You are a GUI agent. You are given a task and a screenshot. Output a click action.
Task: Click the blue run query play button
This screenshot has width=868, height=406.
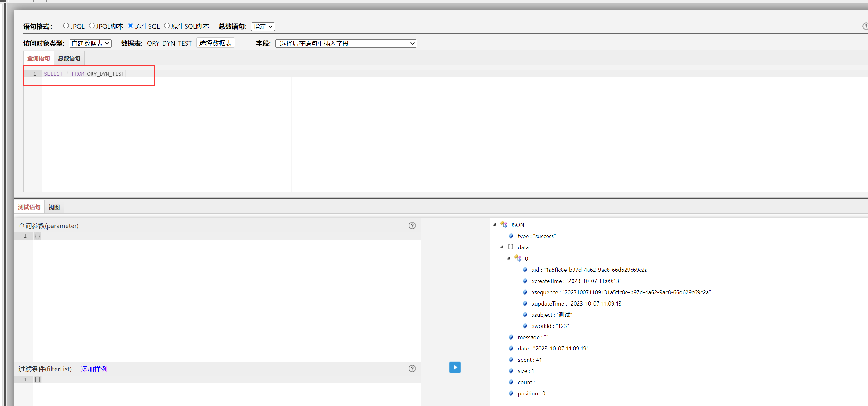[x=454, y=367]
